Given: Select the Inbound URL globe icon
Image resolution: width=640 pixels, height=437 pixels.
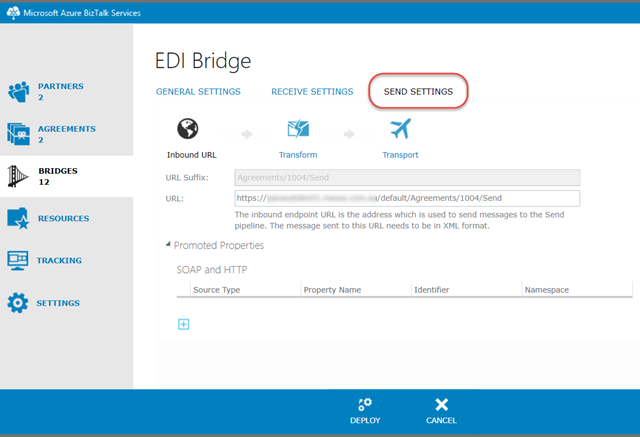Looking at the screenshot, I should point(187,129).
